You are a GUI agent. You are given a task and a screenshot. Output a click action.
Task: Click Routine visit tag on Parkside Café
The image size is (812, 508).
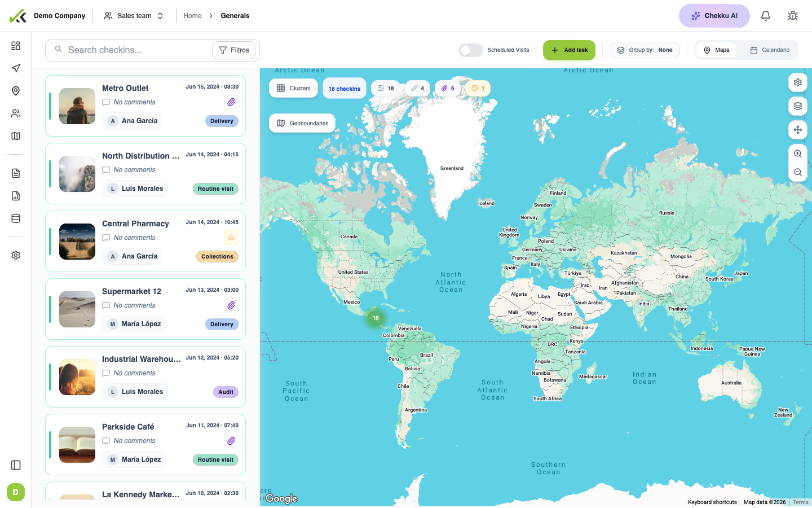pos(215,460)
